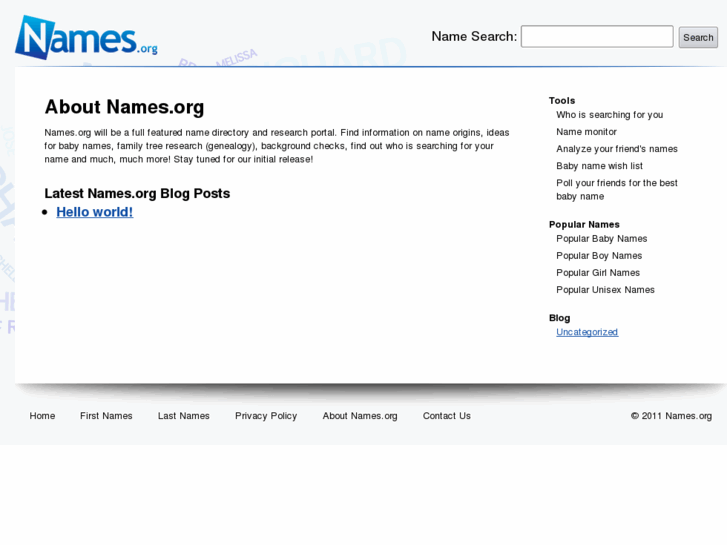View Popular Unisex Names
This screenshot has height=545, width=727.
click(606, 290)
